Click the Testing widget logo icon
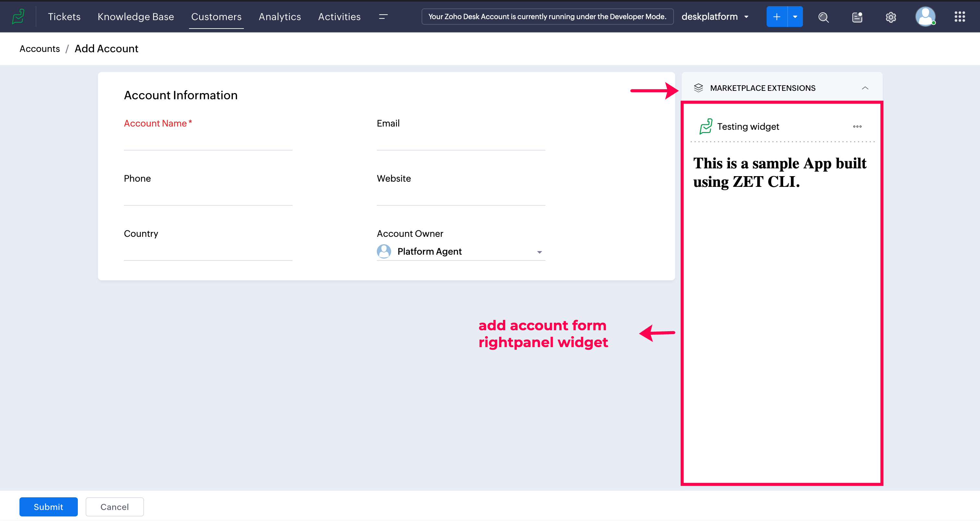Viewport: 980px width, 521px height. [706, 126]
